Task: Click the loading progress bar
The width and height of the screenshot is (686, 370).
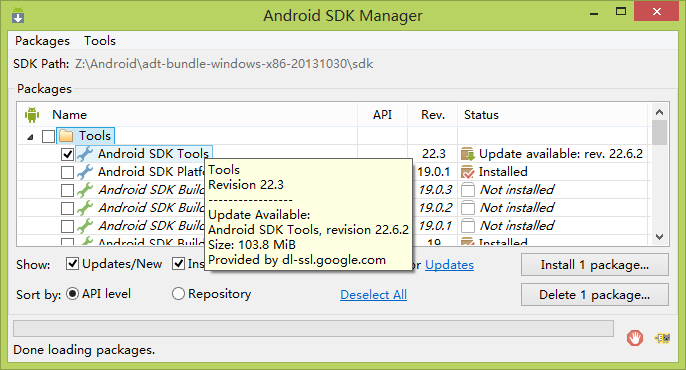Action: click(x=313, y=328)
